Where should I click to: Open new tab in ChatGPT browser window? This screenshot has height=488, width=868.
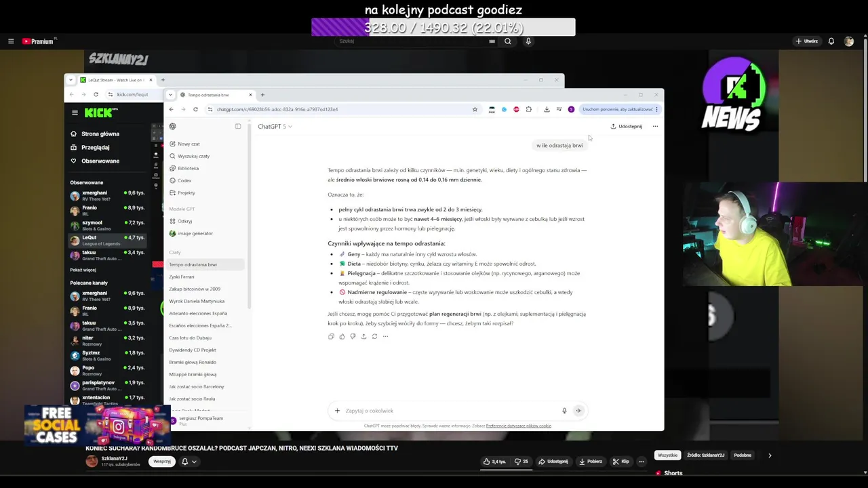pyautogui.click(x=262, y=95)
